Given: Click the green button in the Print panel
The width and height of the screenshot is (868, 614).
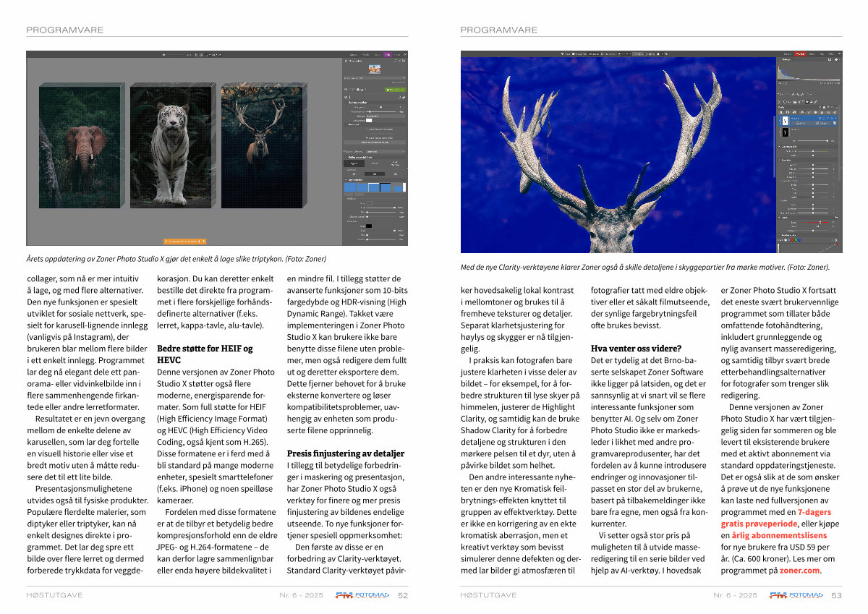Looking at the screenshot, I should point(395,90).
